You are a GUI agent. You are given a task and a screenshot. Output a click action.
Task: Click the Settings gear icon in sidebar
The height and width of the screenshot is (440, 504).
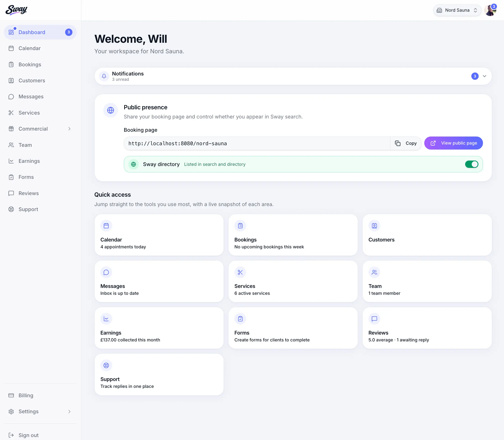point(11,411)
